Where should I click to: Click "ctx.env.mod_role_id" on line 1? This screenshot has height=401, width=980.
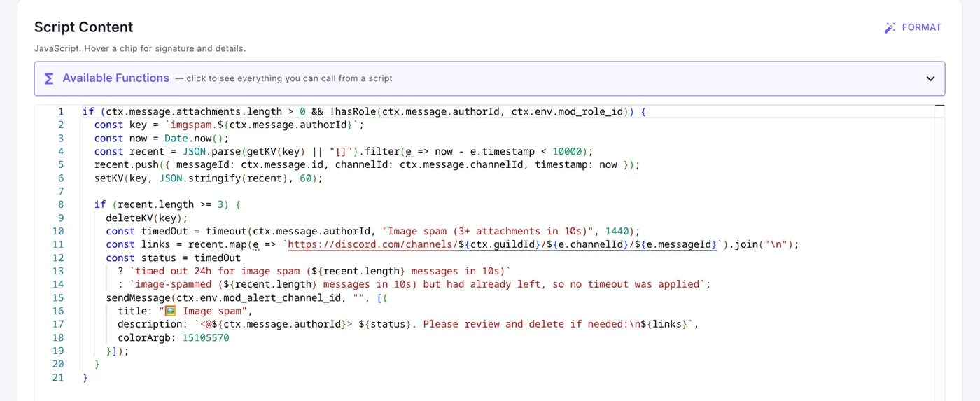click(567, 111)
